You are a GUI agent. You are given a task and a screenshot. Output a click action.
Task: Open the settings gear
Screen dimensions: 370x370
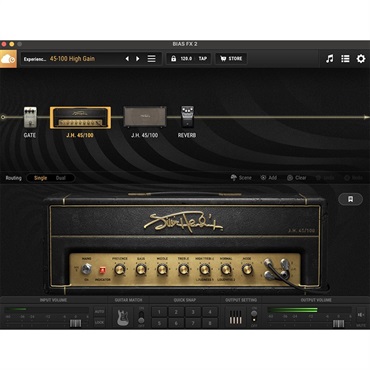point(361,59)
